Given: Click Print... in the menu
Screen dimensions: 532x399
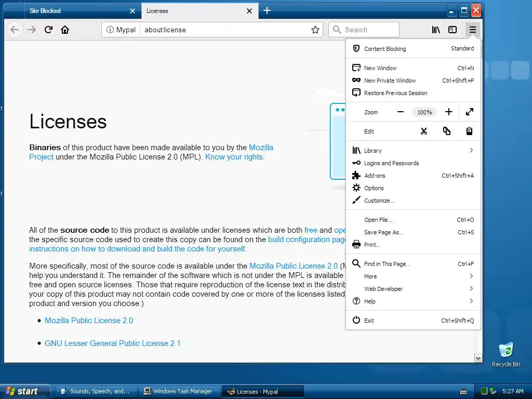Looking at the screenshot, I should point(413,245).
